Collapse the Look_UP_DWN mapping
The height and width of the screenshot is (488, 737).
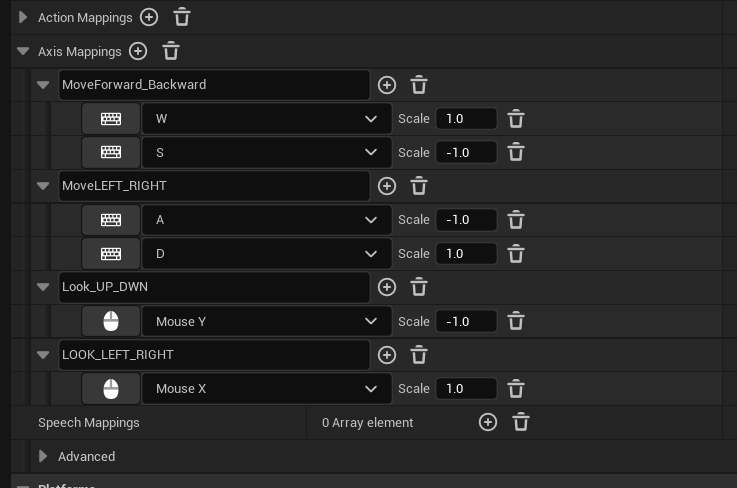43,287
